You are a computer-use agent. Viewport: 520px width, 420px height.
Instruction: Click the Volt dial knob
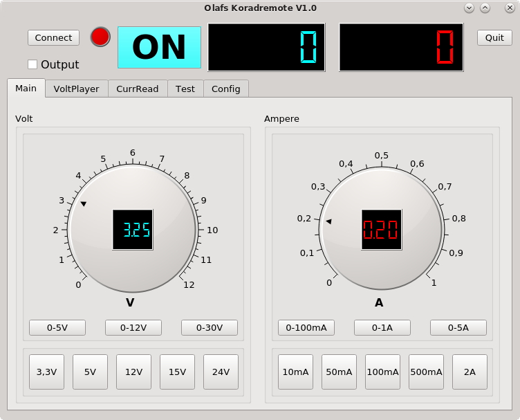click(x=133, y=229)
